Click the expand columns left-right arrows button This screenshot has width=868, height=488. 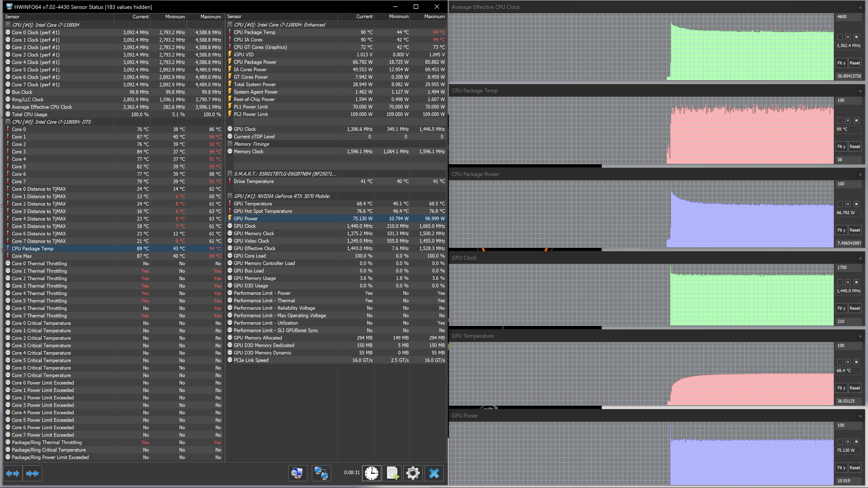click(x=13, y=473)
